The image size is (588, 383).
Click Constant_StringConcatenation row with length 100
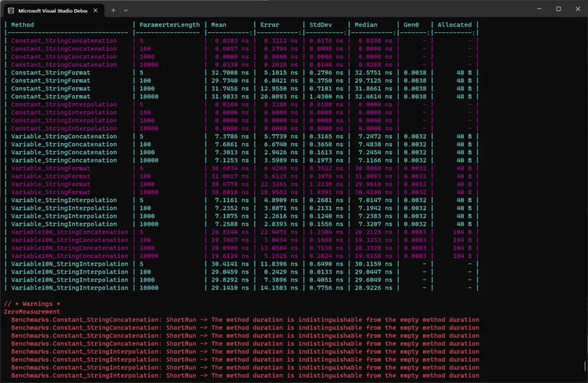241,49
